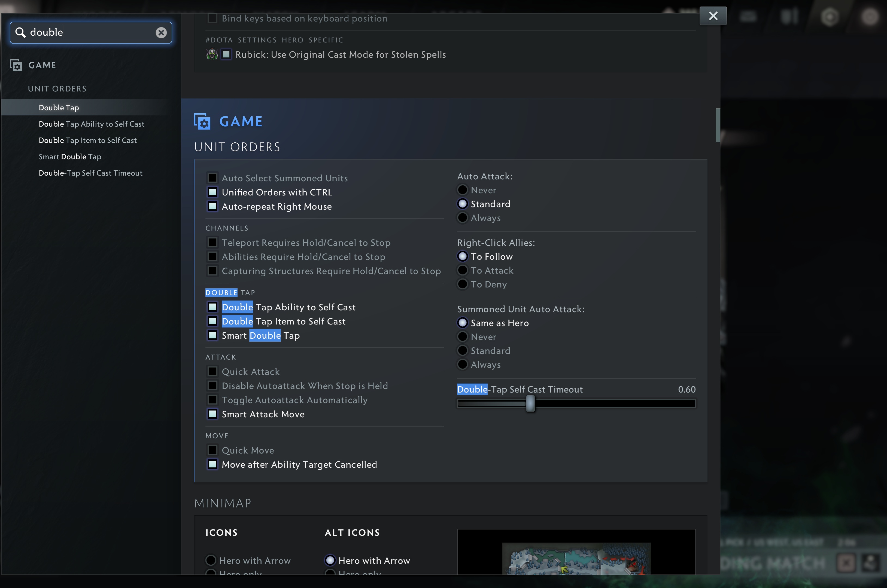This screenshot has height=588, width=887.
Task: Enable Abilities Require Hold/Cancel to Stop
Action: [212, 256]
